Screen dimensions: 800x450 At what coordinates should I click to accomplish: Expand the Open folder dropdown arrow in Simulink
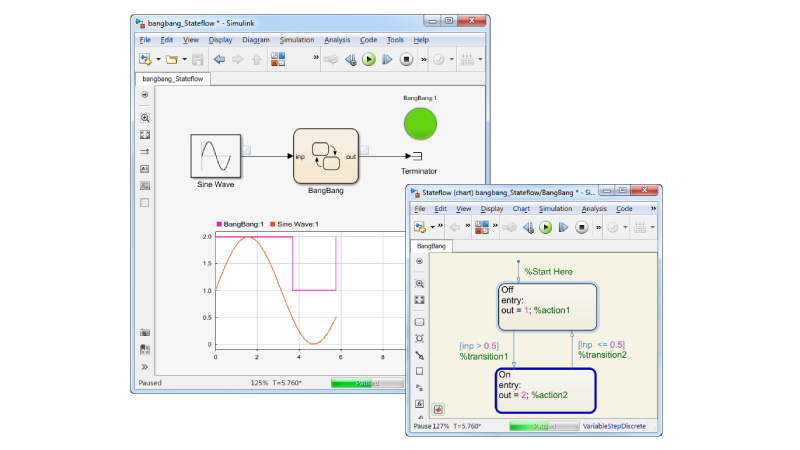182,59
